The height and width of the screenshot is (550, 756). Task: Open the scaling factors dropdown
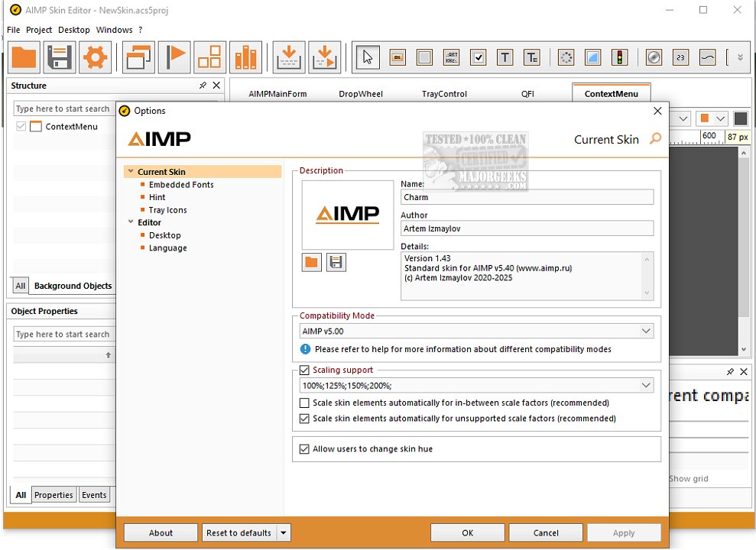(646, 385)
